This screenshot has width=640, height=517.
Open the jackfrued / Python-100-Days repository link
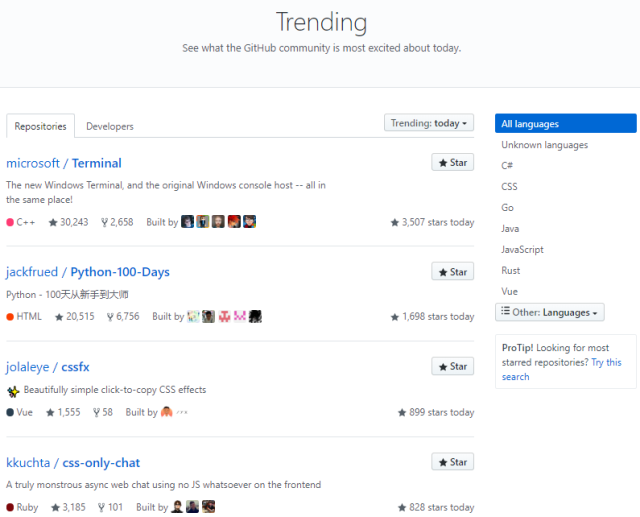[x=88, y=272]
